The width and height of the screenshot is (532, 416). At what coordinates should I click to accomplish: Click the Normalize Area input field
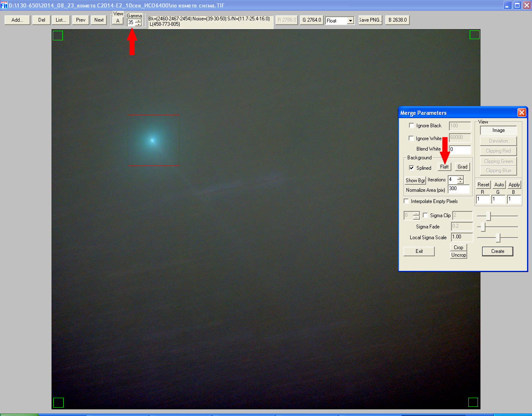click(458, 189)
